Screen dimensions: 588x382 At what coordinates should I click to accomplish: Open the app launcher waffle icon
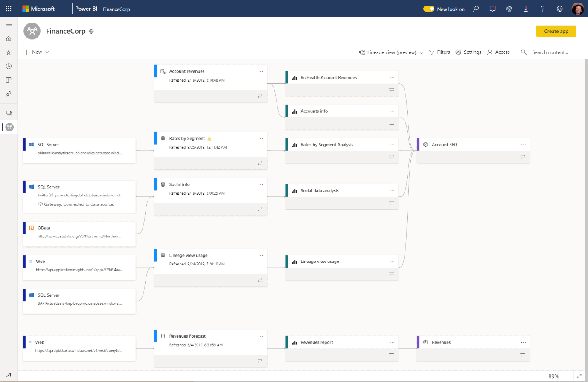pos(9,9)
